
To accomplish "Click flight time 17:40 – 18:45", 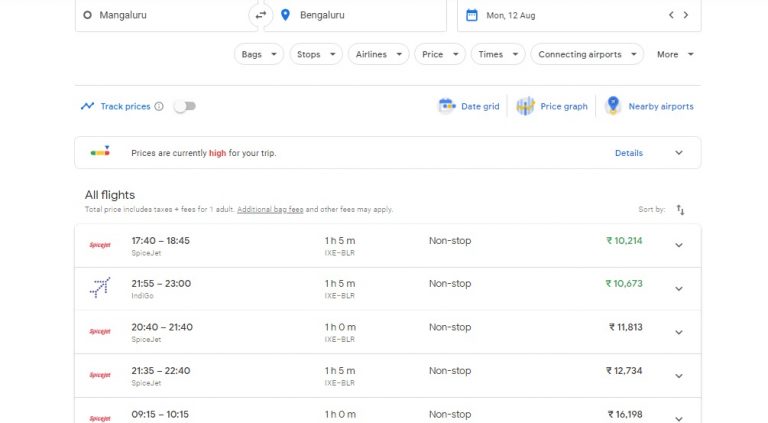I will [160, 240].
